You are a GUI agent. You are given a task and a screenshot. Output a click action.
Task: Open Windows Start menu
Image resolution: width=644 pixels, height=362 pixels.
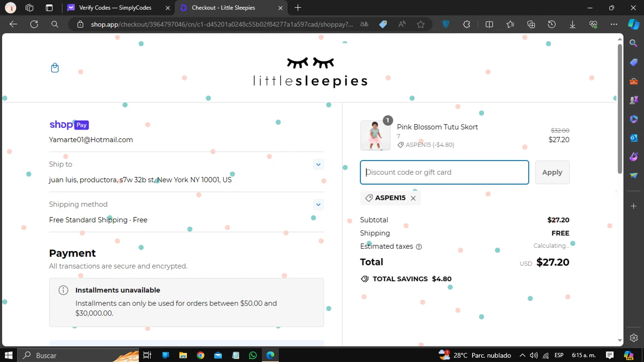[9, 355]
